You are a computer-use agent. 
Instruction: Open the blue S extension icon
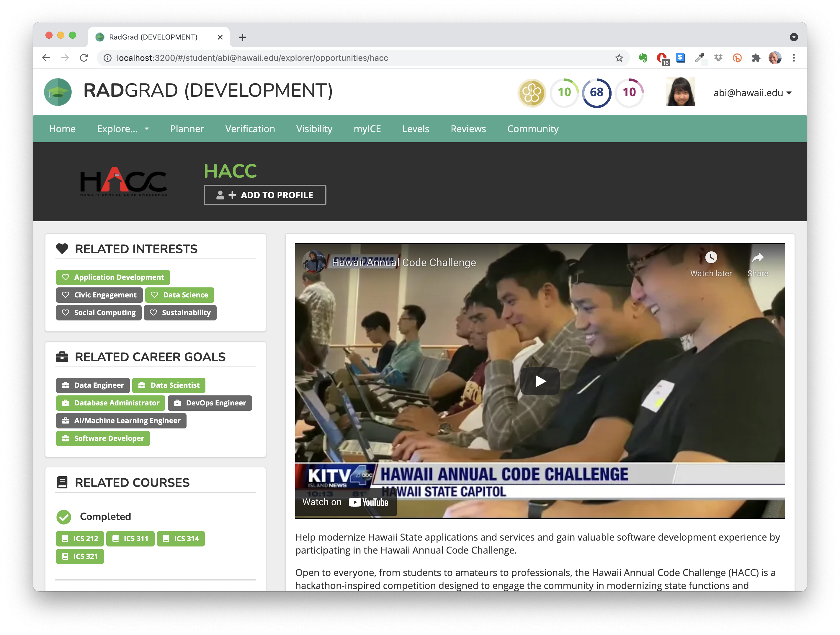pyautogui.click(x=681, y=58)
